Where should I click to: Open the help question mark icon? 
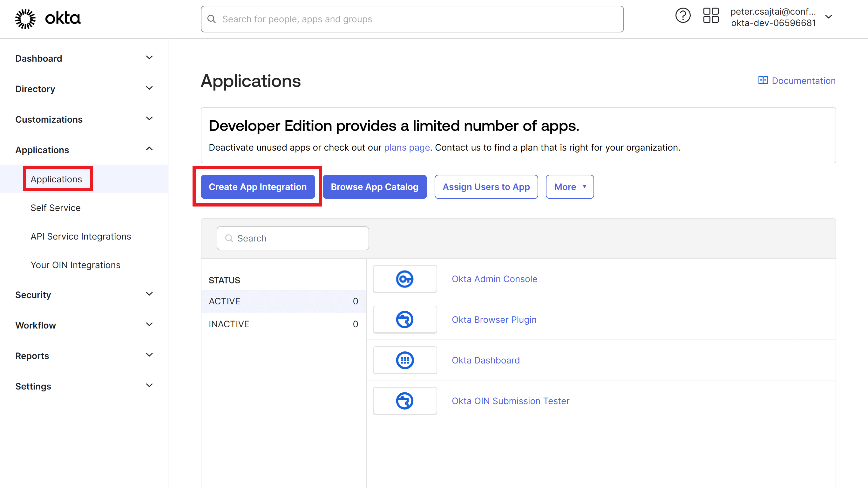coord(683,15)
